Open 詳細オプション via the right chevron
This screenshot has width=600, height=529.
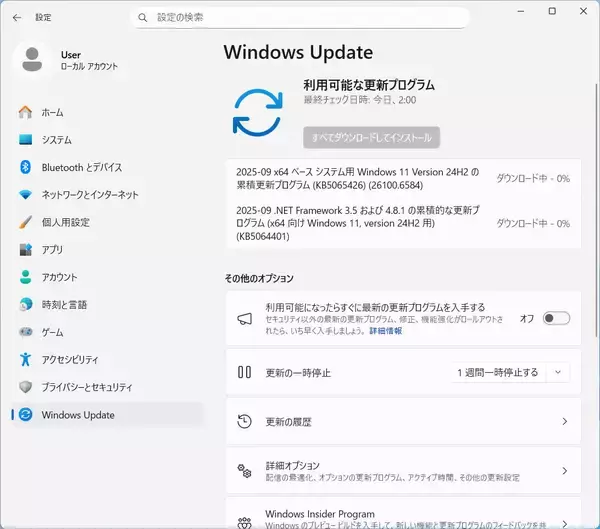tap(564, 470)
